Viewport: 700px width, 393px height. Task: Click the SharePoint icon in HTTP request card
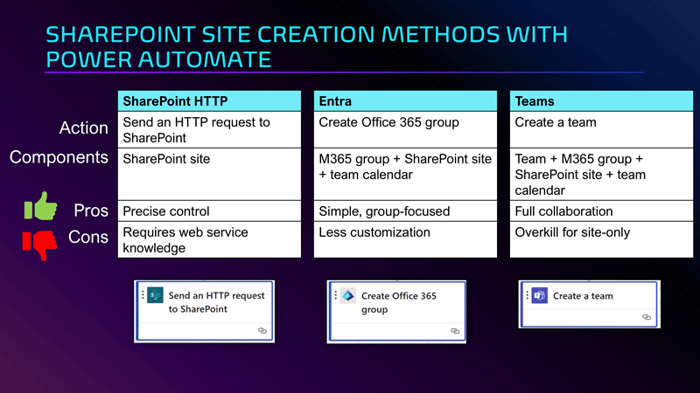(x=155, y=295)
